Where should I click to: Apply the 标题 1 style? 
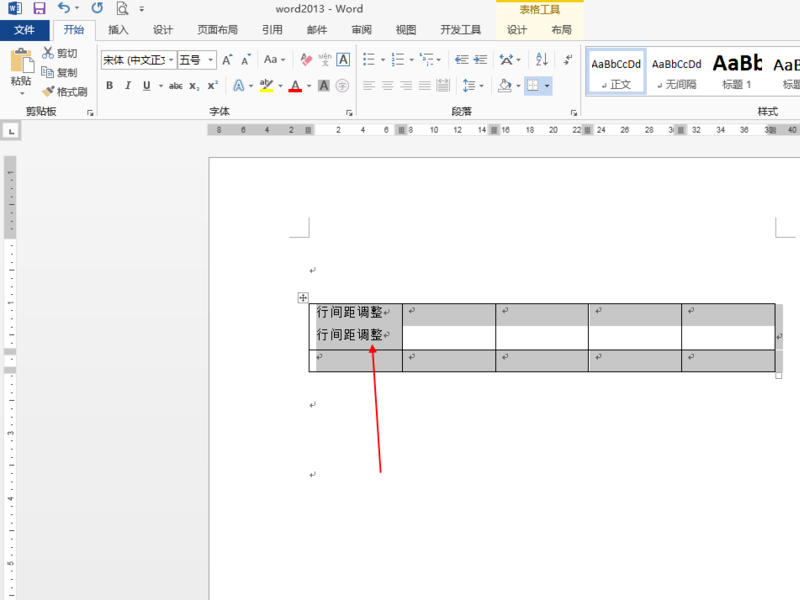click(737, 71)
